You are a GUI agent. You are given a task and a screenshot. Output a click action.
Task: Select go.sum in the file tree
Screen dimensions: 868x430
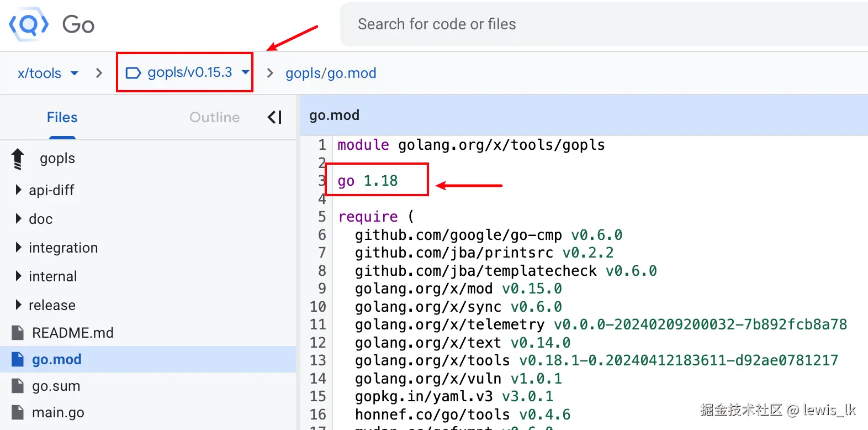point(56,386)
